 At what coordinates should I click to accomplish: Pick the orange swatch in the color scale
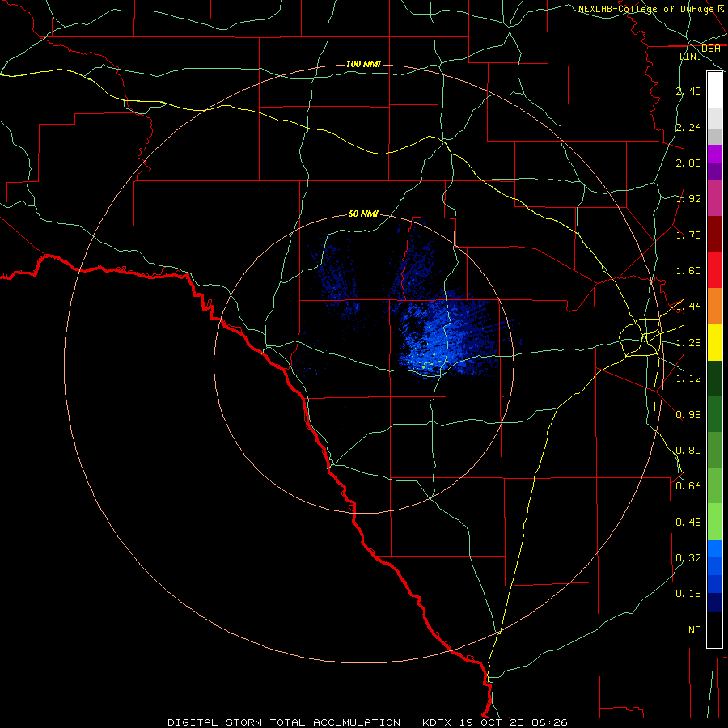(714, 306)
